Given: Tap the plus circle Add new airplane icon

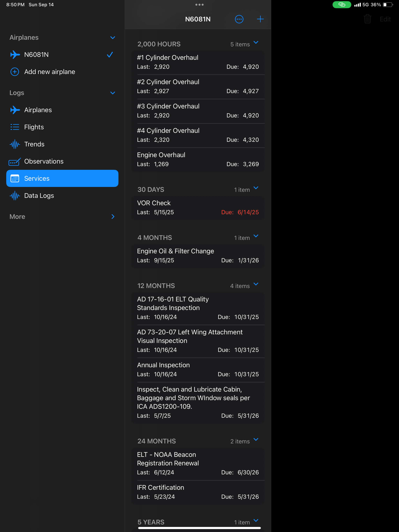Looking at the screenshot, I should coord(15,72).
